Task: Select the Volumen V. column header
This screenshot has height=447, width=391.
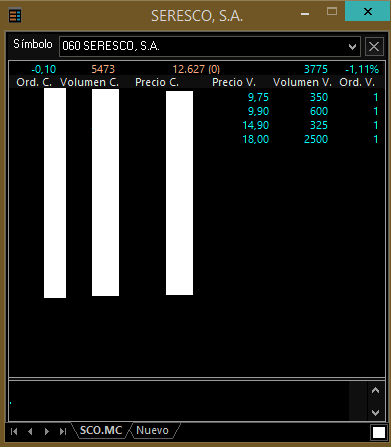Action: point(302,82)
